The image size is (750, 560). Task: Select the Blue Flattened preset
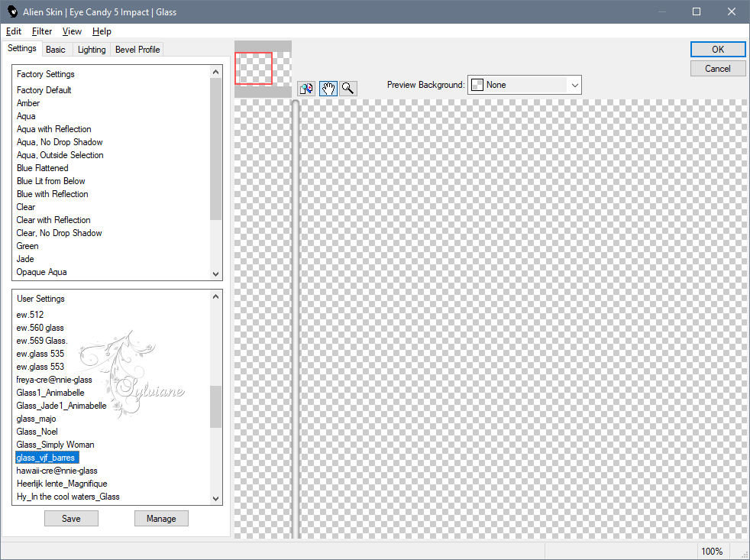click(x=42, y=167)
